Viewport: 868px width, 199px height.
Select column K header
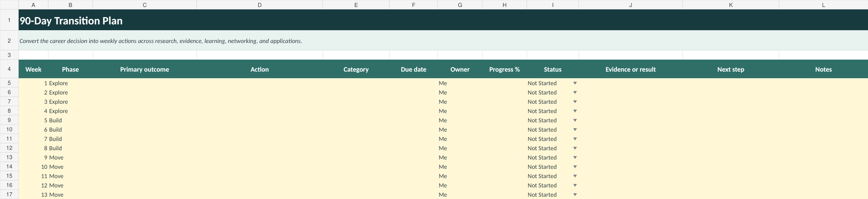731,5
